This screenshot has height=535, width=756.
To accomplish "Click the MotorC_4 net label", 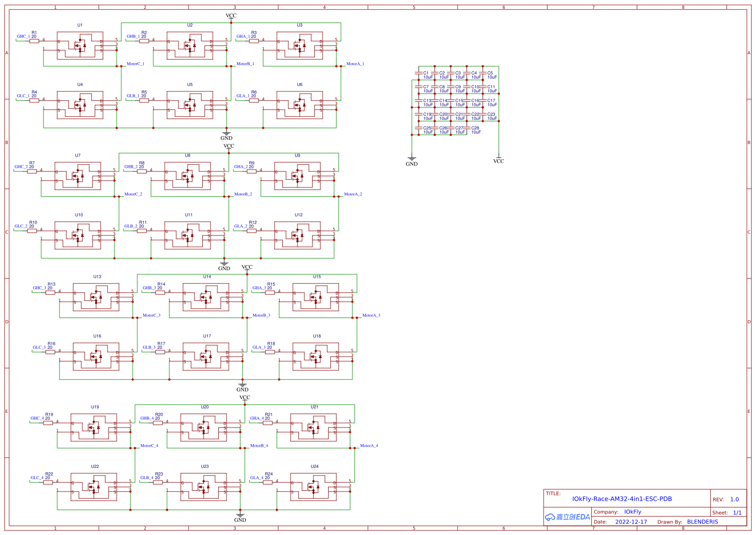I will pyautogui.click(x=150, y=445).
